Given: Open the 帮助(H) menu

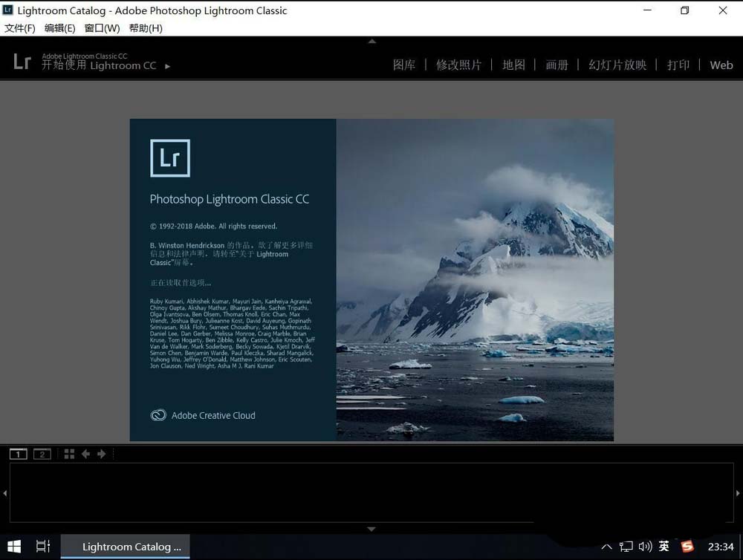Looking at the screenshot, I should click(146, 28).
